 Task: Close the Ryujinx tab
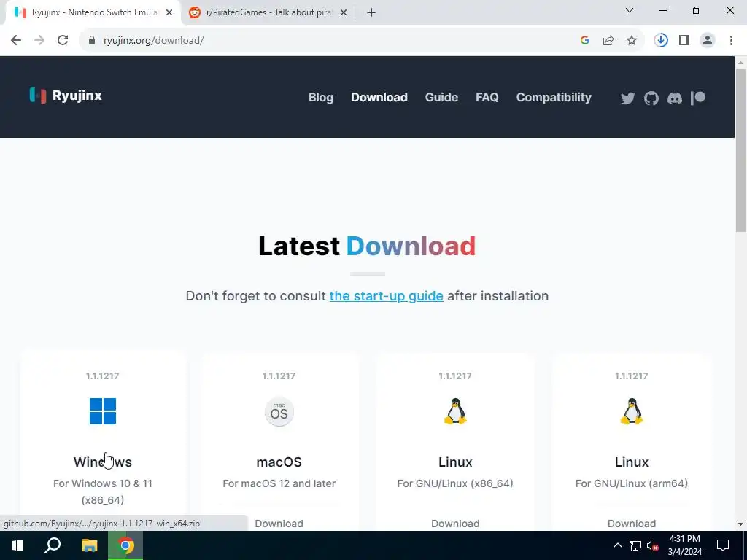169,13
